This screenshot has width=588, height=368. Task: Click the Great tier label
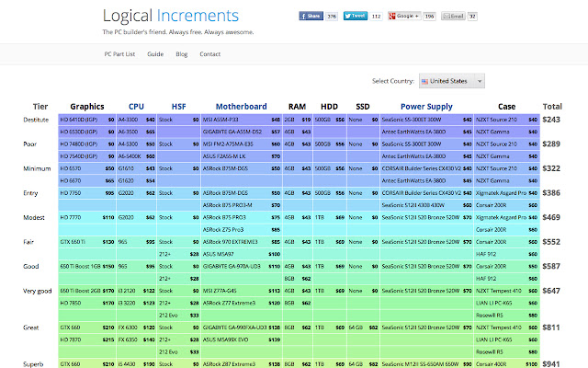click(30, 328)
